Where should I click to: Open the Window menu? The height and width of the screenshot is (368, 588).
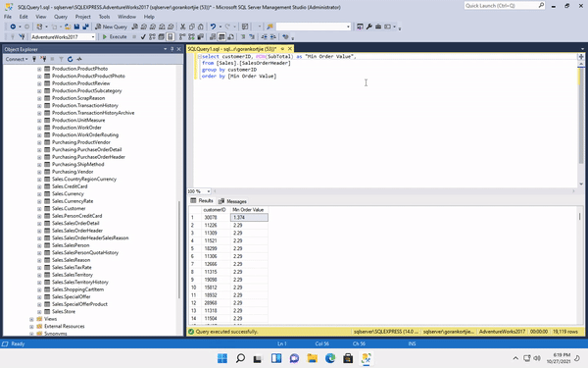(126, 17)
